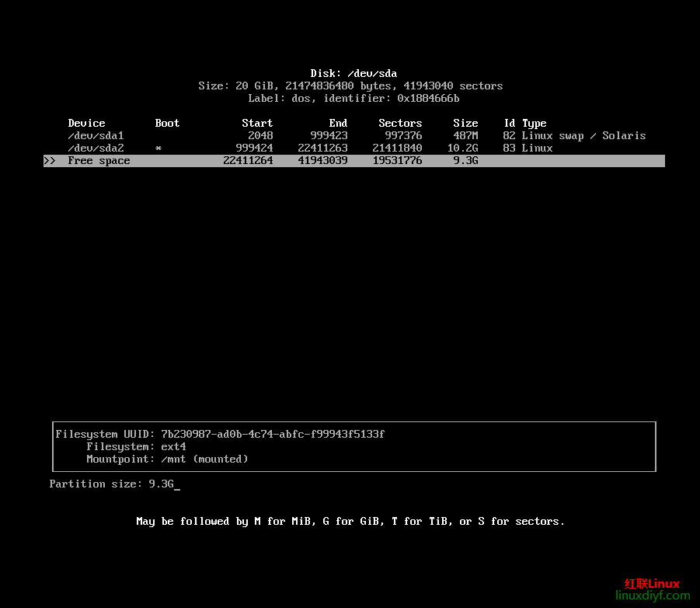Click the End column header

point(338,123)
